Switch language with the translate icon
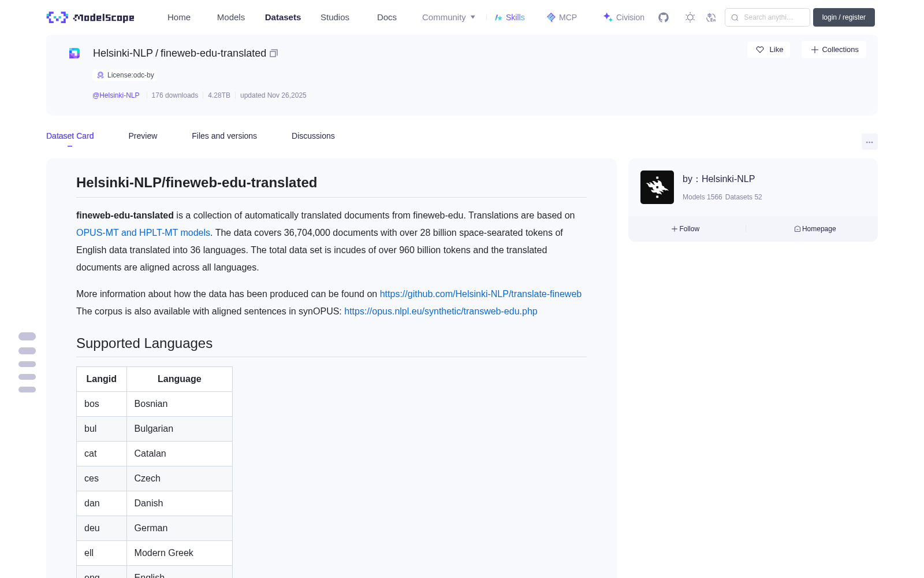924x578 pixels. pos(711,17)
